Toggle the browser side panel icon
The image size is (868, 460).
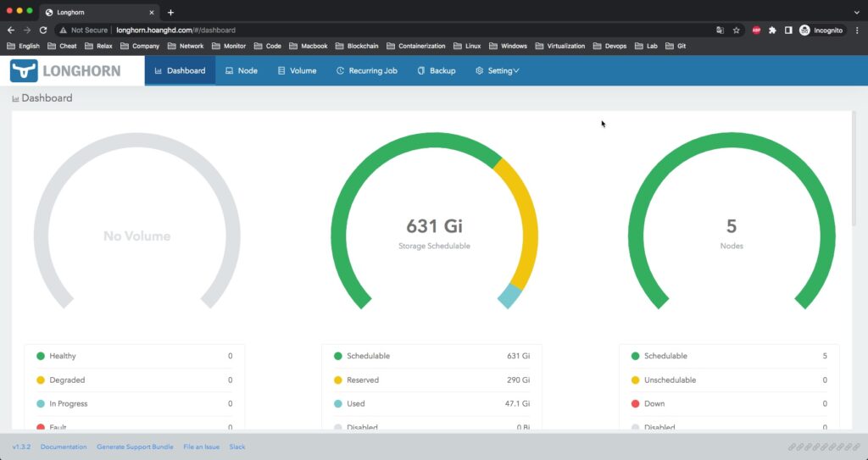point(788,30)
